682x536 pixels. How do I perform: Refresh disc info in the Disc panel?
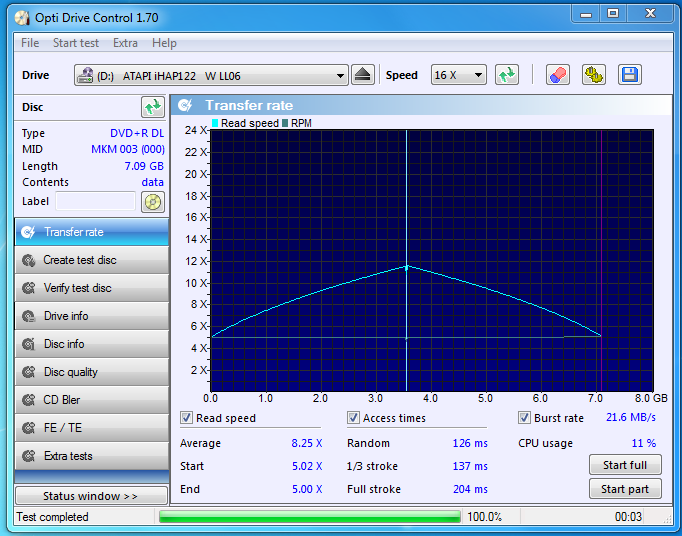coord(153,107)
